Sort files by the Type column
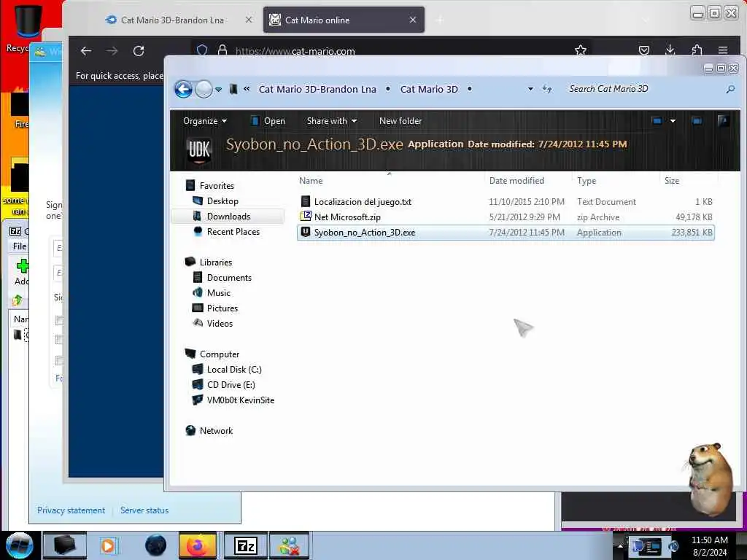The width and height of the screenshot is (747, 560). point(587,181)
